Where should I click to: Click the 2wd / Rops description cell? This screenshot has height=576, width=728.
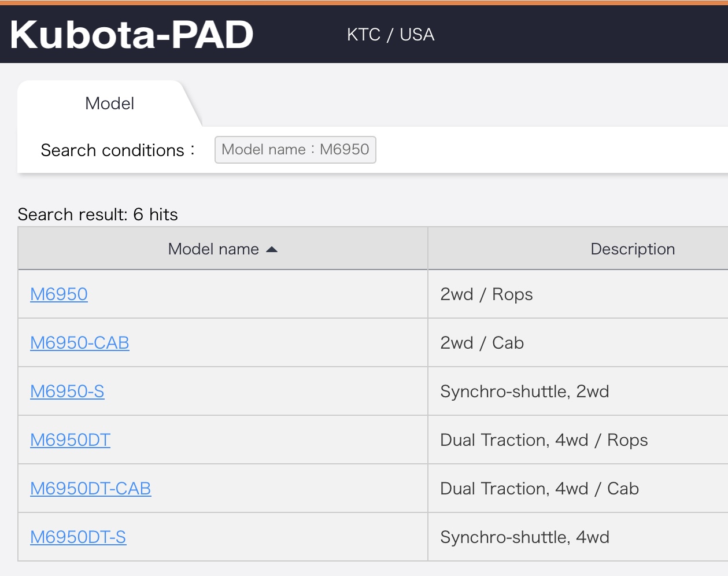point(486,294)
